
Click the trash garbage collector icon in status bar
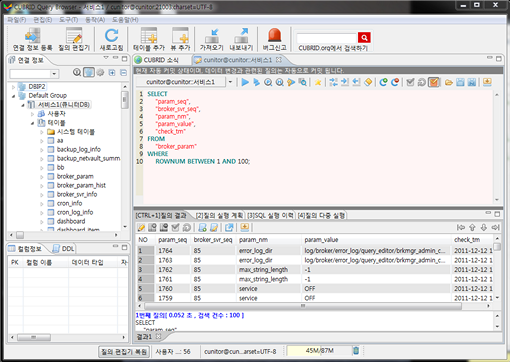click(356, 351)
